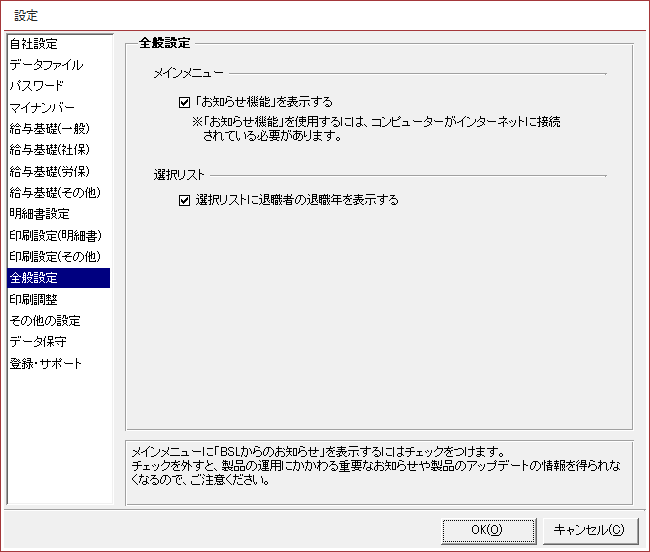Dismiss dialog with キャンセル(C) button
The width and height of the screenshot is (650, 552).
coord(590,530)
